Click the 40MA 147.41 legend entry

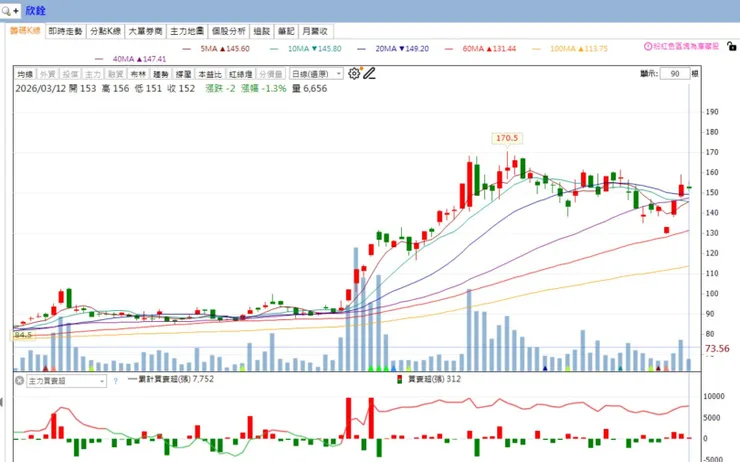click(x=131, y=59)
